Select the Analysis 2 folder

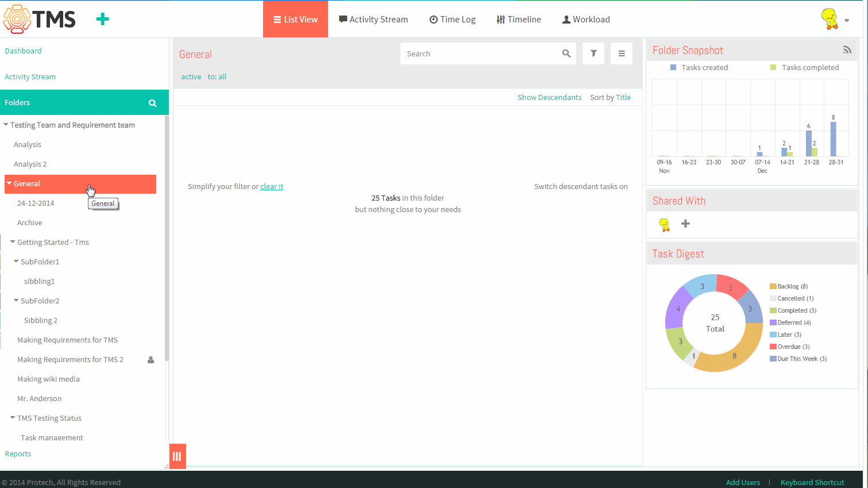tap(30, 164)
